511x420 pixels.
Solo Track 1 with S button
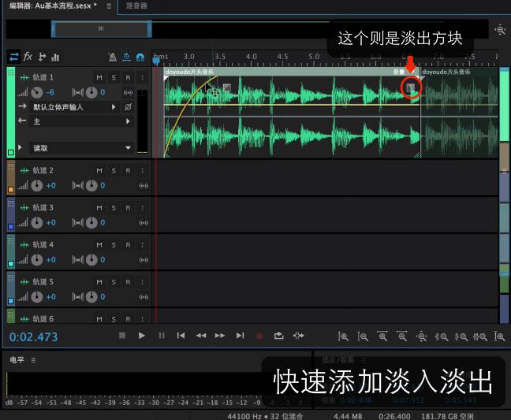(114, 77)
